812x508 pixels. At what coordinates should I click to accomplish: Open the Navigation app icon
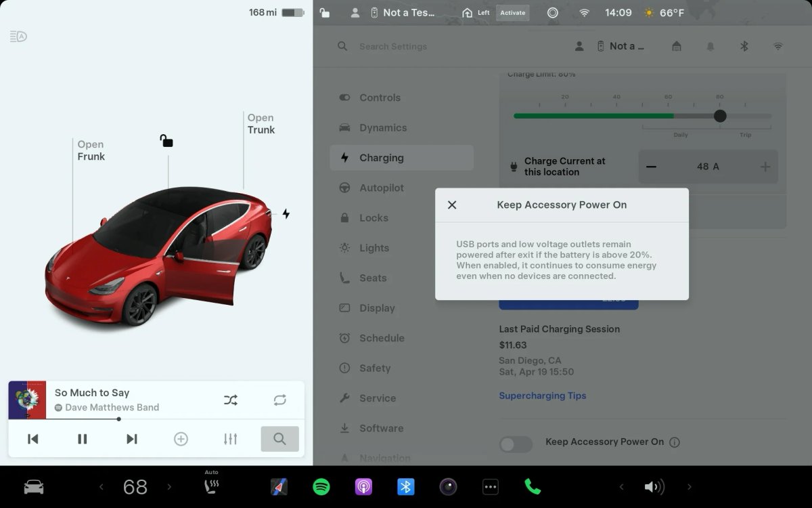tap(279, 487)
